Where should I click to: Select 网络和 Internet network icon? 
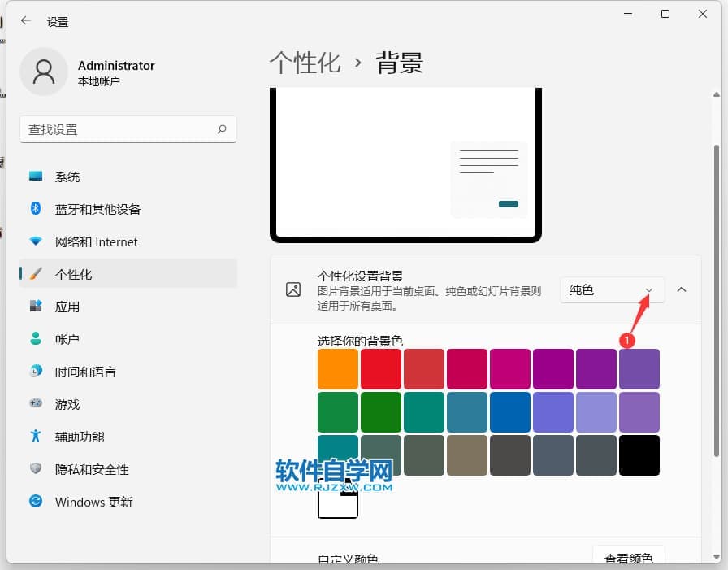point(36,241)
